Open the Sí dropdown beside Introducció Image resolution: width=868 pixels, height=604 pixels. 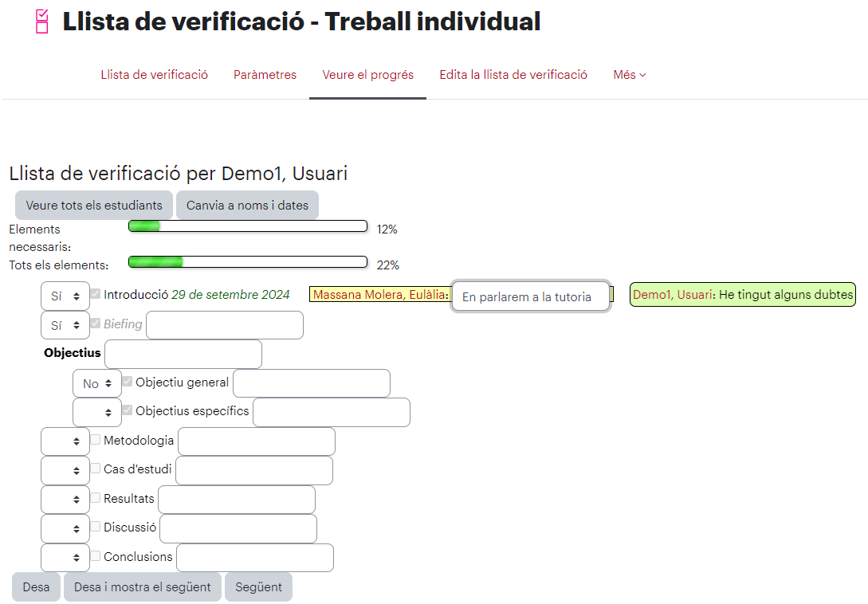pos(65,296)
